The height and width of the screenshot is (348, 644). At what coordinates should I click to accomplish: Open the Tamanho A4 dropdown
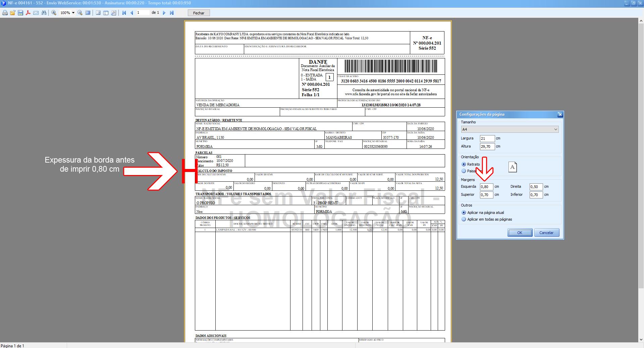pyautogui.click(x=509, y=129)
